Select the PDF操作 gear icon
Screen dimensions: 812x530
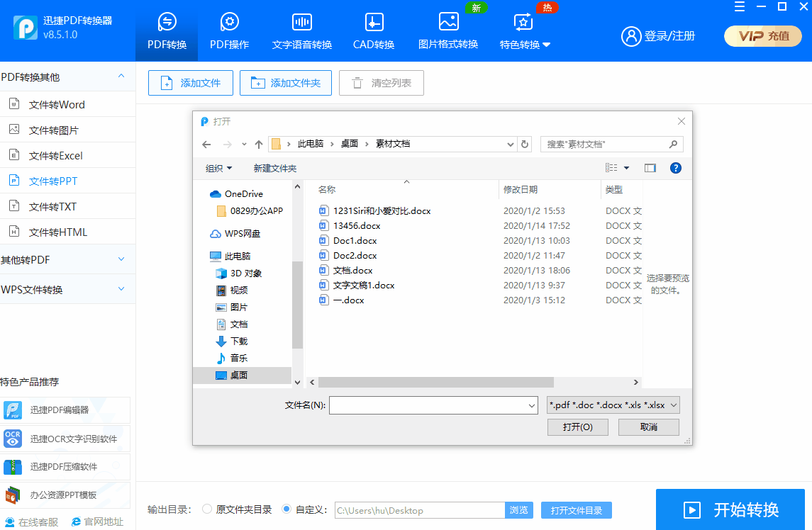229,23
